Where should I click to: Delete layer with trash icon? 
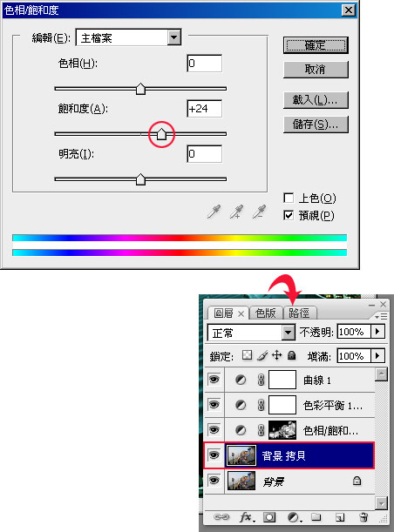[363, 517]
